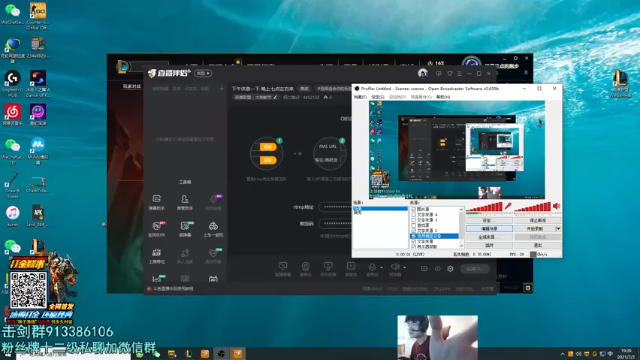Mute speaker in streaming companion bottom bar

(x=395, y=268)
